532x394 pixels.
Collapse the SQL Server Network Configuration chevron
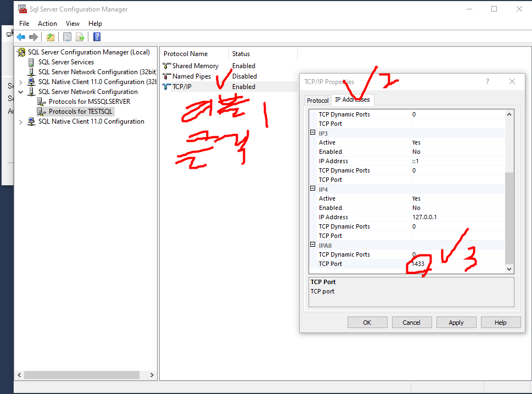coord(21,92)
